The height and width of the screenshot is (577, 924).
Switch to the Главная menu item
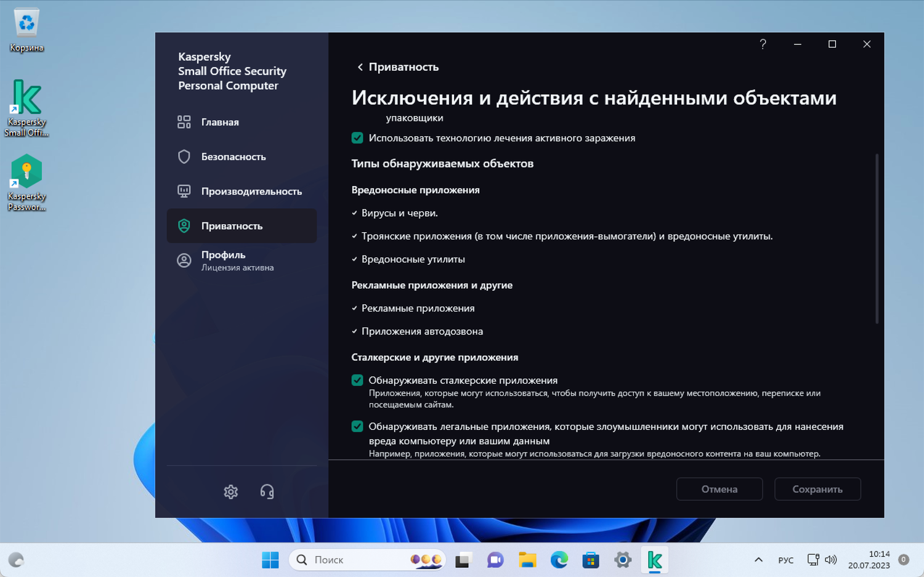pos(241,122)
